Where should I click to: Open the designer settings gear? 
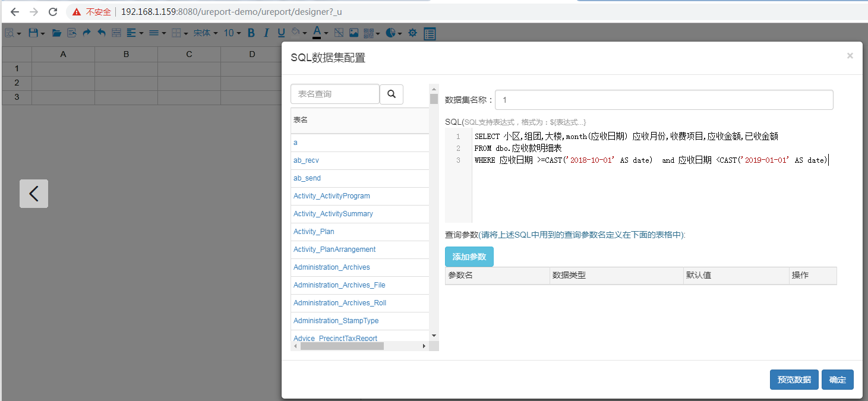pyautogui.click(x=412, y=33)
